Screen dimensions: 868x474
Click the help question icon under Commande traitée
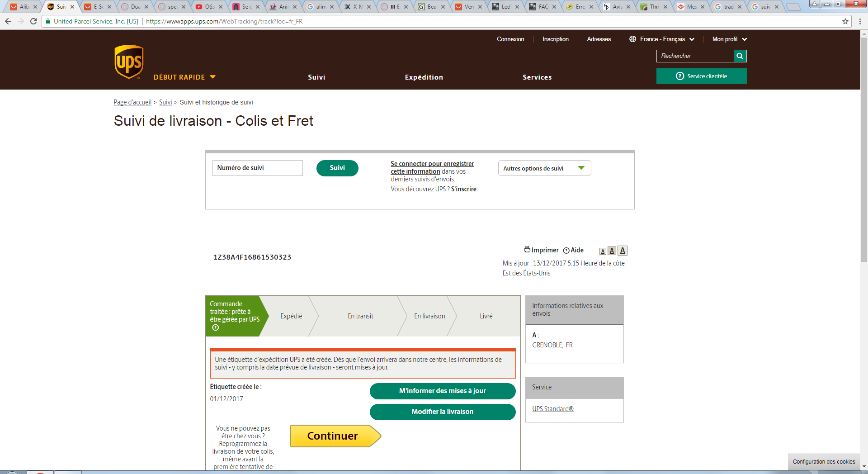pos(216,327)
